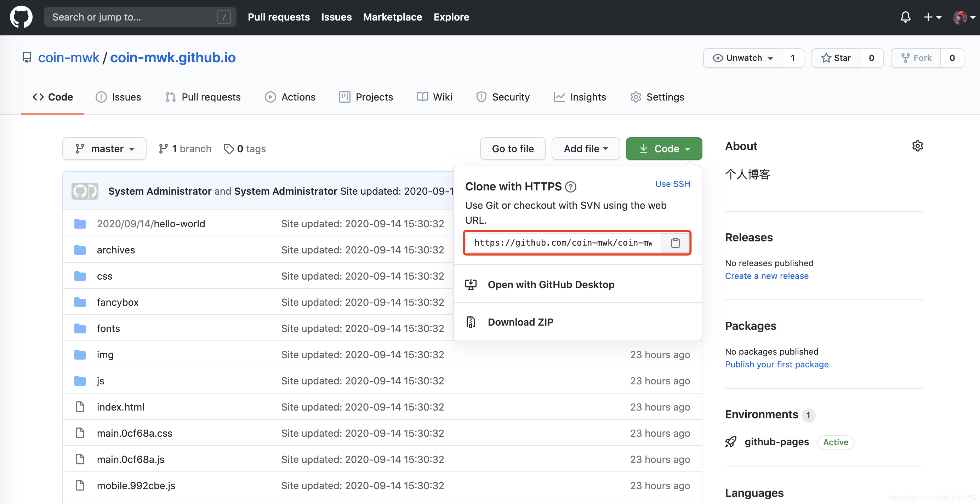The width and height of the screenshot is (980, 504).
Task: Open Pull requests in top navigation
Action: click(x=279, y=17)
